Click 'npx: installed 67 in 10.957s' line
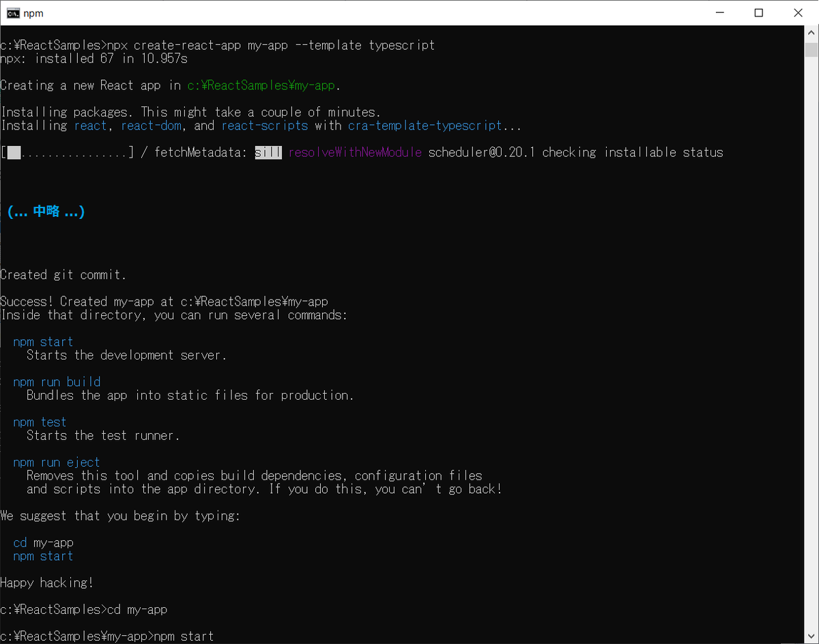 tap(94, 59)
